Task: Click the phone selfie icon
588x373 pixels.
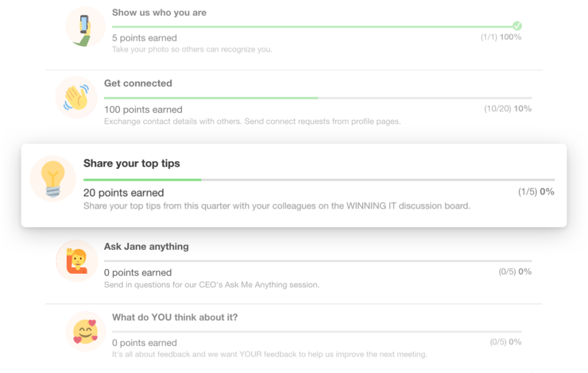Action: click(x=86, y=27)
